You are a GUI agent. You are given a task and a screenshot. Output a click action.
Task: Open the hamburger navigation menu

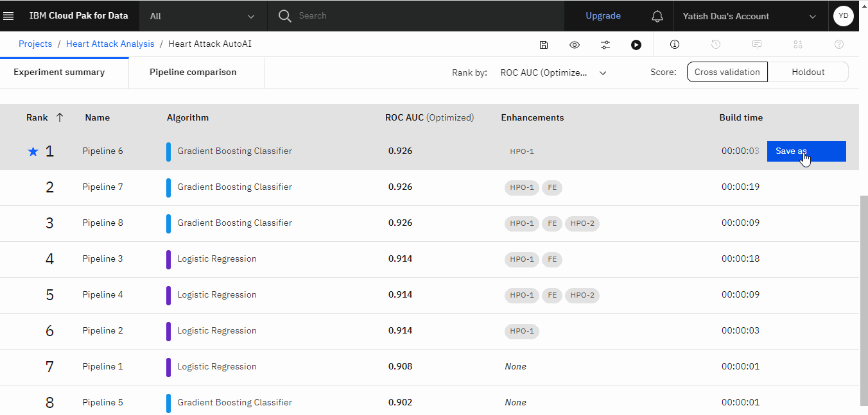9,16
